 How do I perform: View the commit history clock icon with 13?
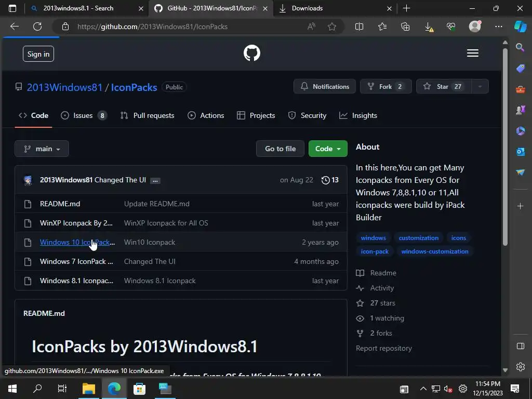(x=330, y=180)
